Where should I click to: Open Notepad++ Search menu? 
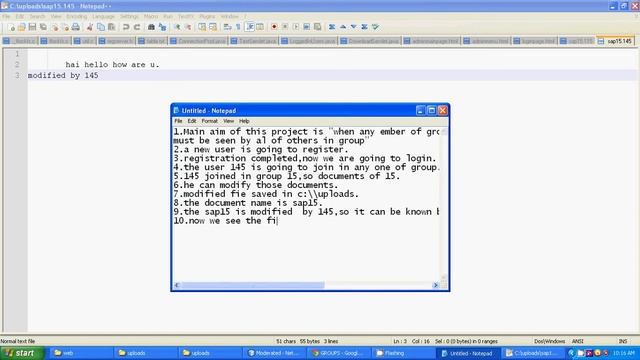point(37,16)
